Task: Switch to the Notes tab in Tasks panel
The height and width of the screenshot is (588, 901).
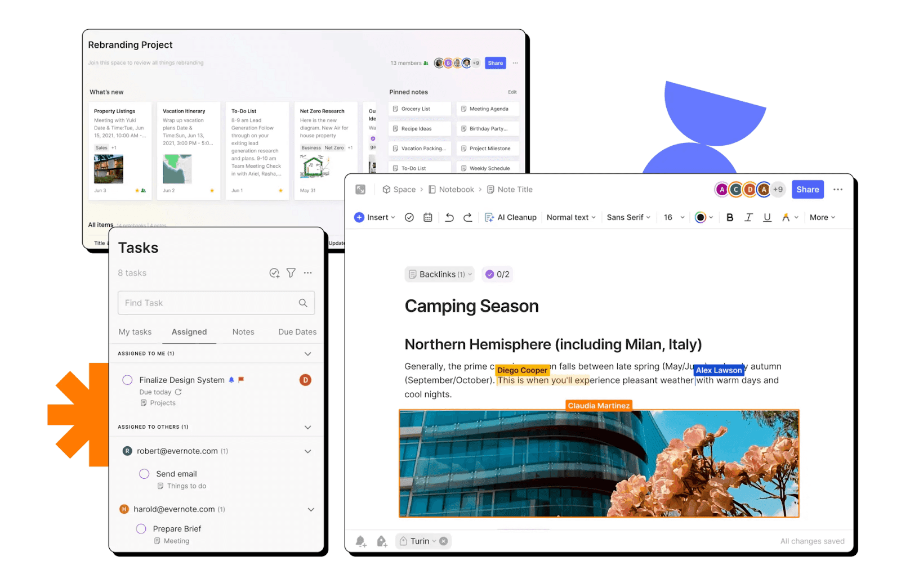Action: [x=243, y=332]
